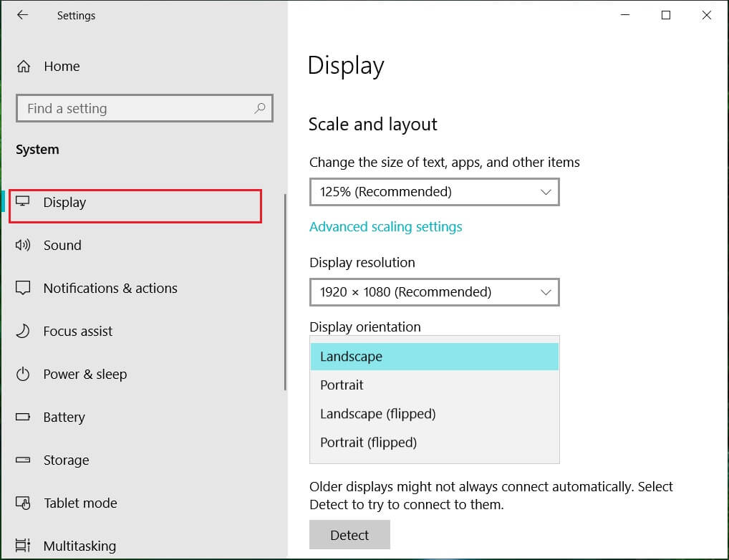This screenshot has width=729, height=560.
Task: Open the Display orientation dropdown list
Action: tap(434, 357)
